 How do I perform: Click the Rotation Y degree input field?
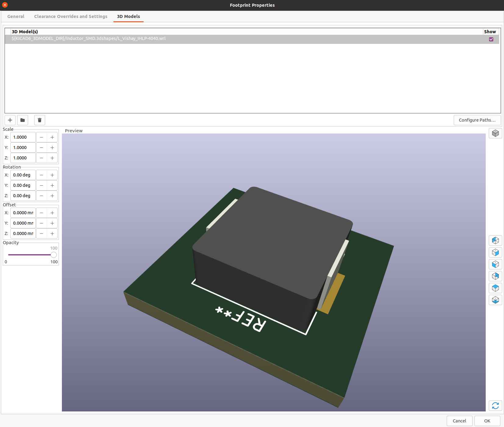[x=23, y=186]
